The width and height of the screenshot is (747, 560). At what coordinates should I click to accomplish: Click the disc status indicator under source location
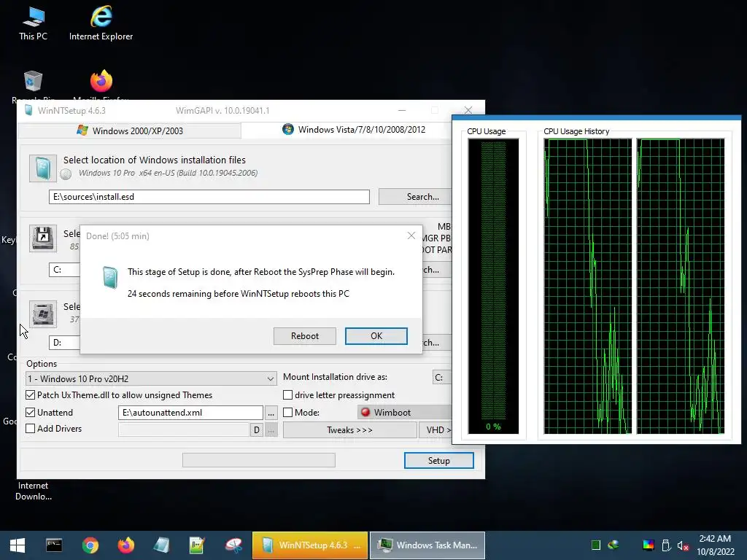tap(66, 174)
